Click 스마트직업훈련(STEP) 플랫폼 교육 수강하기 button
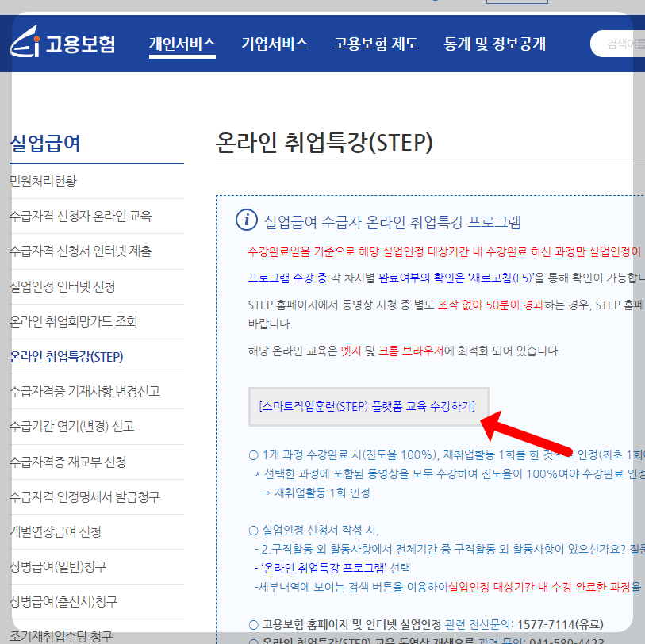This screenshot has height=644, width=645. tap(369, 407)
